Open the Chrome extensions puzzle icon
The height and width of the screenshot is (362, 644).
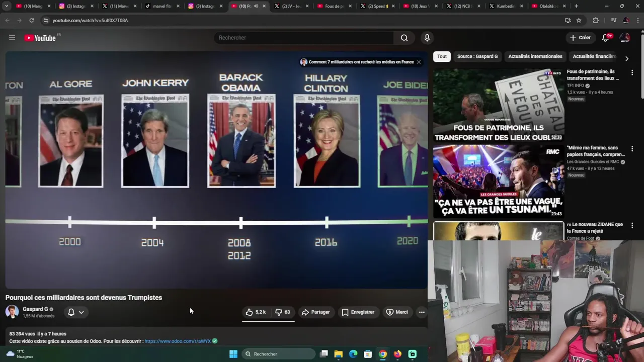[596, 20]
